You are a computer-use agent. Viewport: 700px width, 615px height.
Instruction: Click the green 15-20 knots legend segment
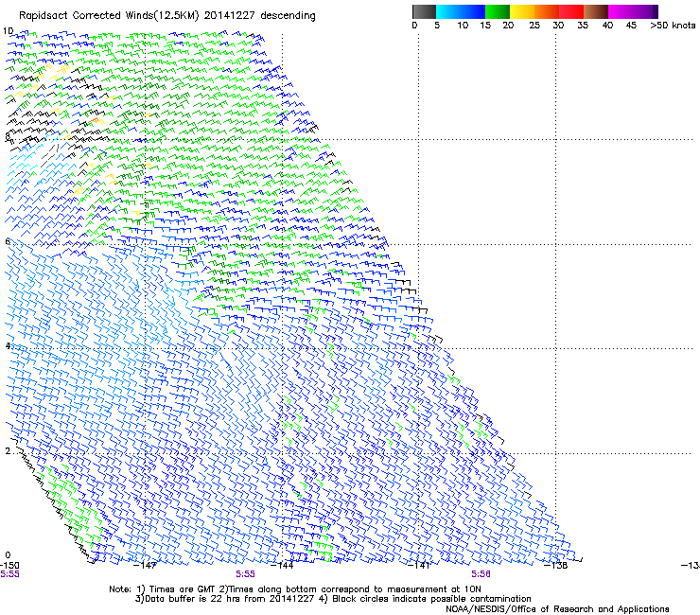(498, 11)
